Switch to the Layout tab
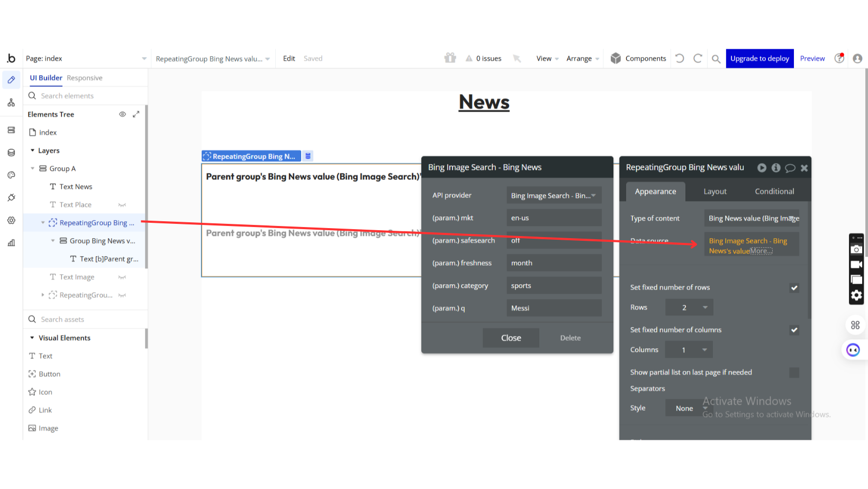868x489 pixels. click(715, 192)
